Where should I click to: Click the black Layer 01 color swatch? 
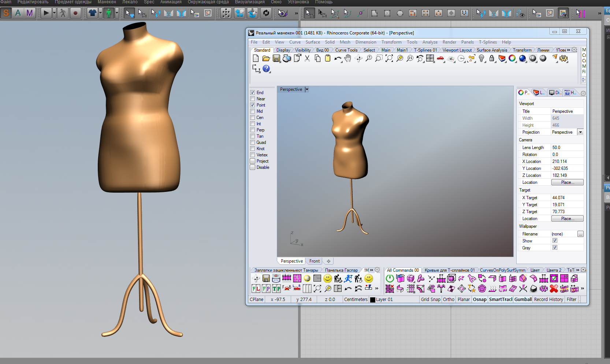373,300
